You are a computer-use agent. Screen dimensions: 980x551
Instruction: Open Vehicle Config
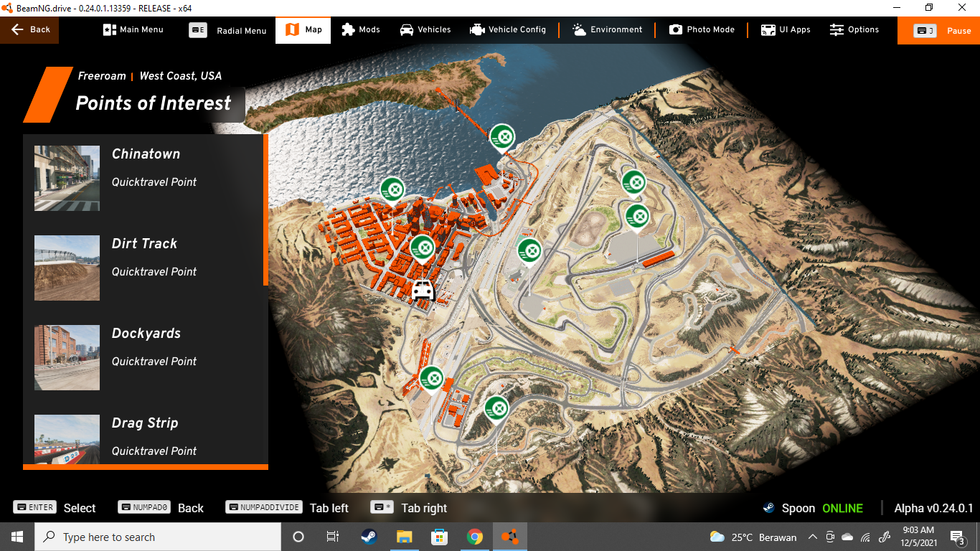[508, 29]
